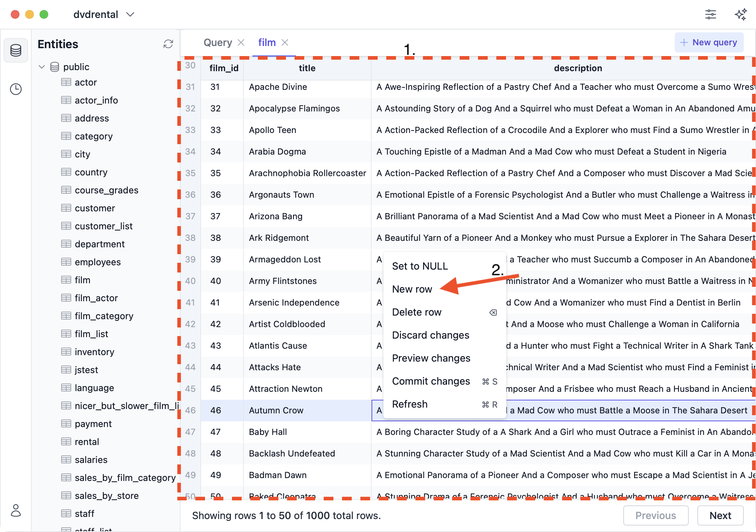756x532 pixels.
Task: Open the database entities sidebar icon
Action: [16, 50]
